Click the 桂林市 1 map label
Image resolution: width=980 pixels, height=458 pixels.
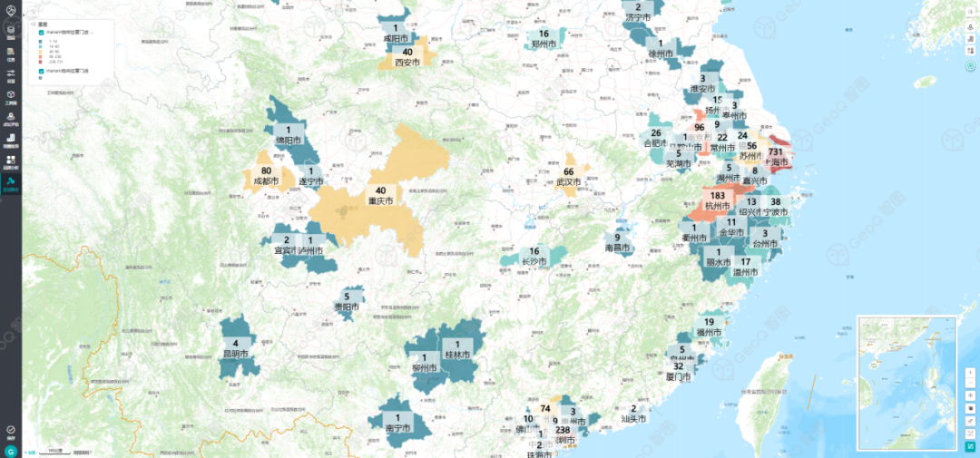click(456, 349)
